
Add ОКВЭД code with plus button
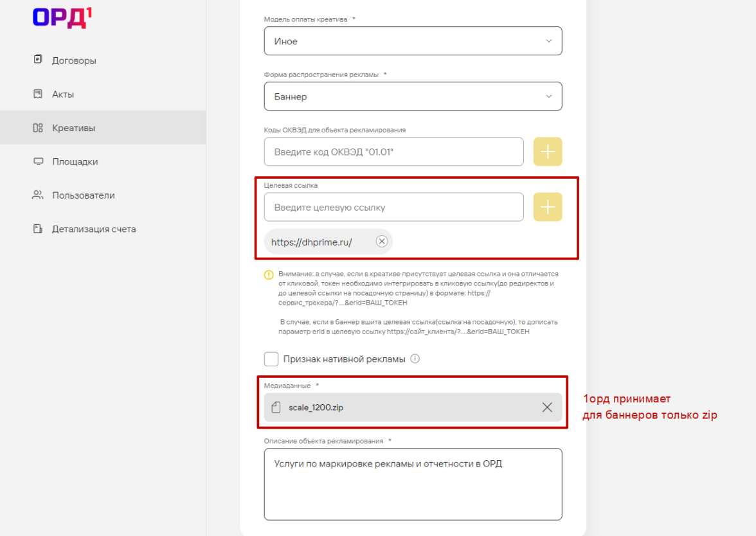(548, 152)
